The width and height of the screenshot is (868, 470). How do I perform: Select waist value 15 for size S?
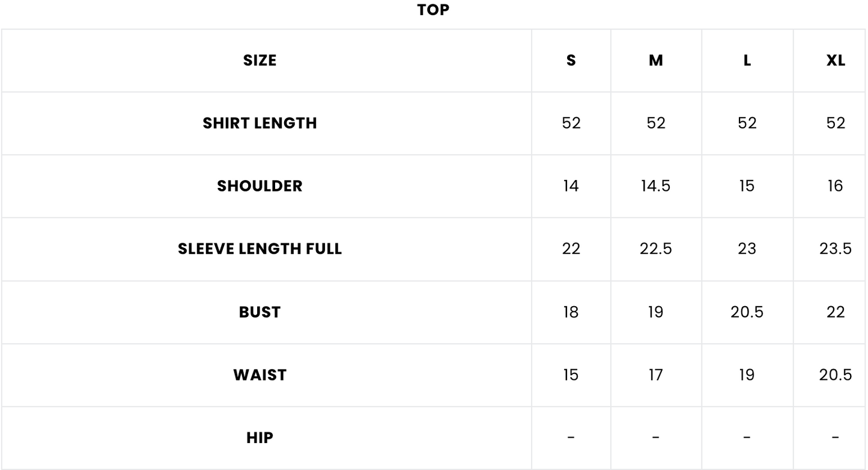tap(571, 375)
